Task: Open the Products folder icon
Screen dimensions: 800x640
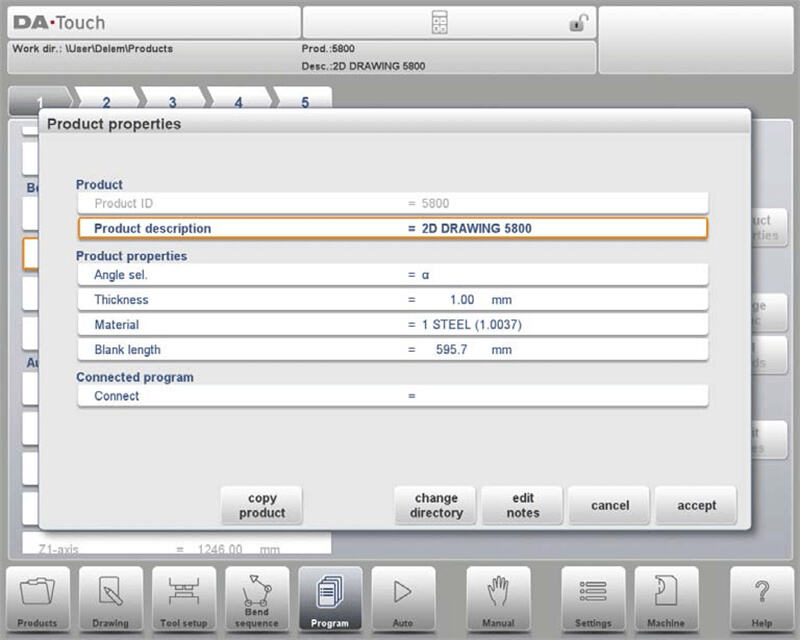Action: [x=37, y=598]
